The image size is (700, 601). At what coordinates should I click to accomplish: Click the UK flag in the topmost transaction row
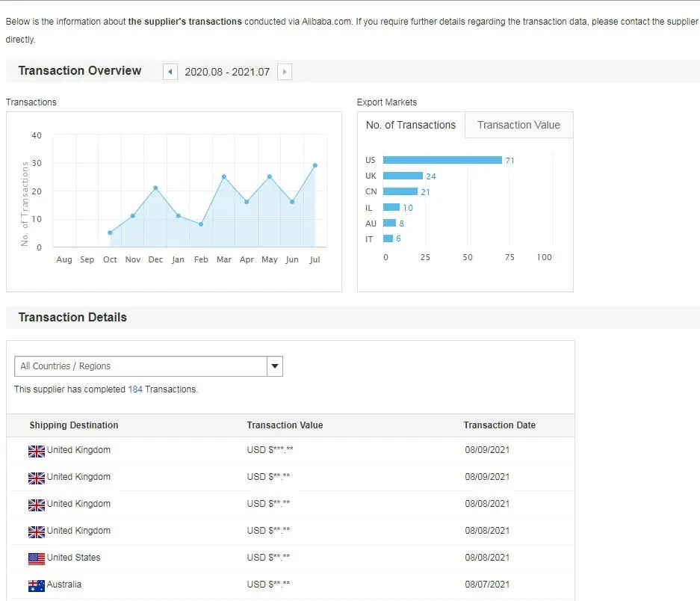37,451
